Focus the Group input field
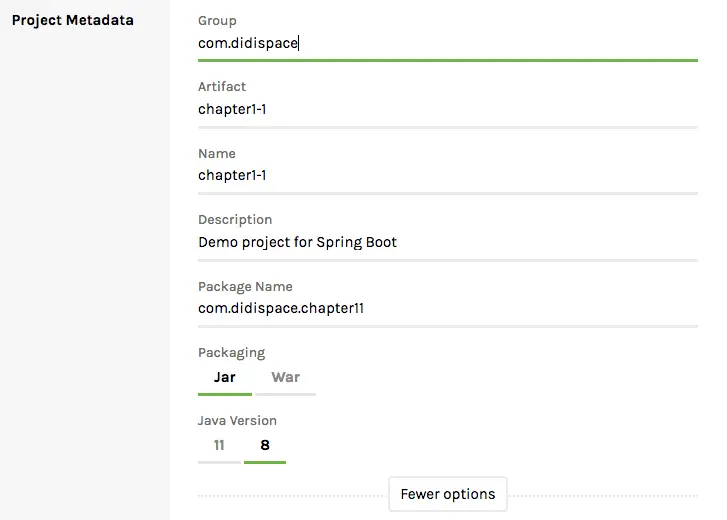The height and width of the screenshot is (520, 727). pyautogui.click(x=447, y=43)
